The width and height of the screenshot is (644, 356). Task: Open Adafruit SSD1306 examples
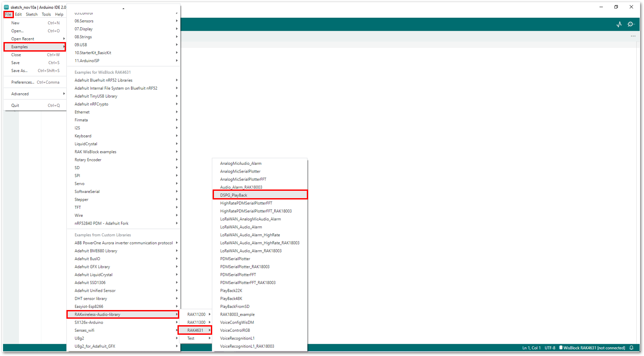124,283
